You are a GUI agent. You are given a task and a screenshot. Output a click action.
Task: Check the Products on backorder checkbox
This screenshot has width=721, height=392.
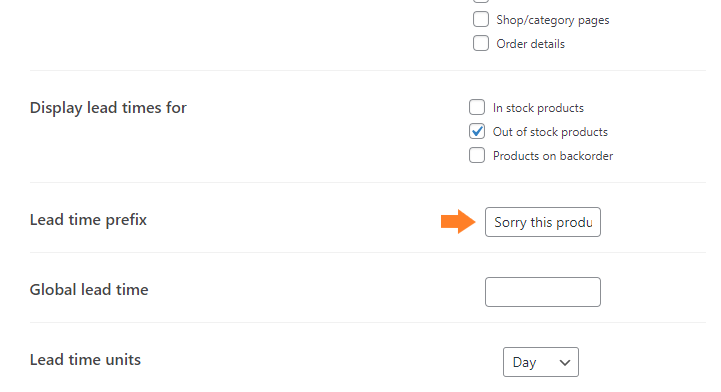click(477, 155)
